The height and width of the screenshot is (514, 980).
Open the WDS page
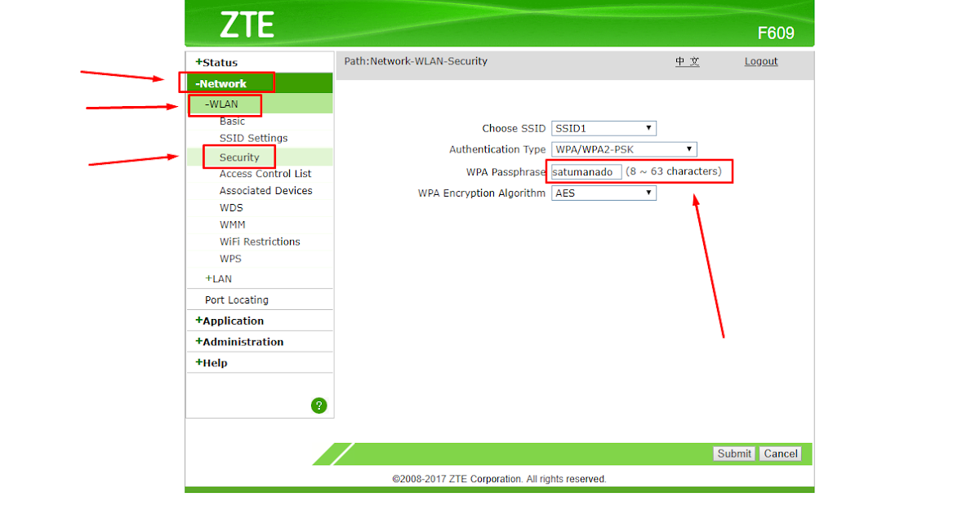[x=232, y=207]
